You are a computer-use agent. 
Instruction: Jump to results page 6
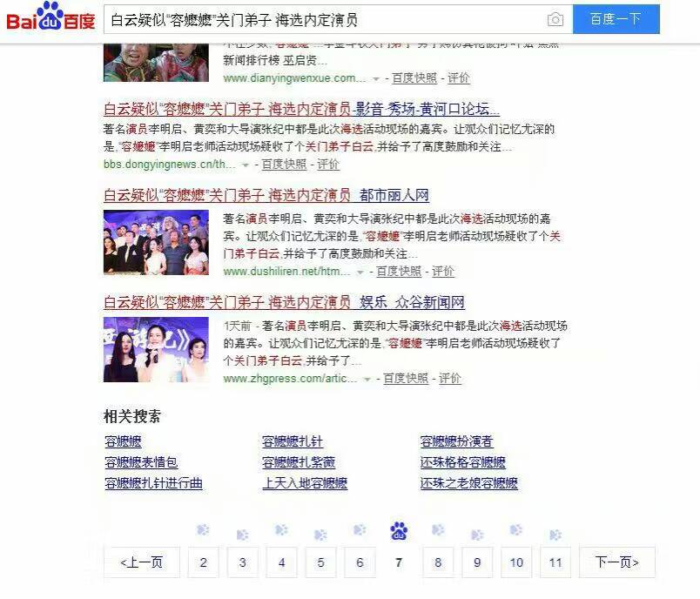click(360, 562)
